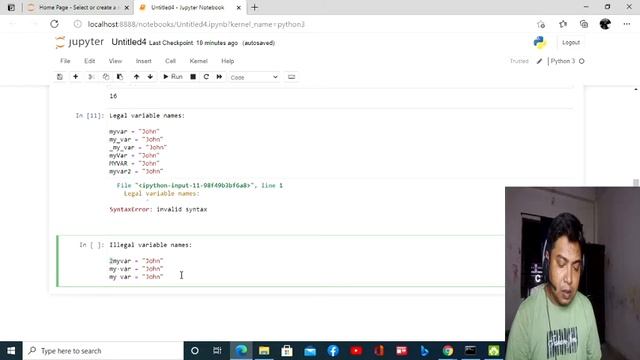The height and width of the screenshot is (360, 640).
Task: Open the Mail app on the taskbar
Action: coord(310,351)
